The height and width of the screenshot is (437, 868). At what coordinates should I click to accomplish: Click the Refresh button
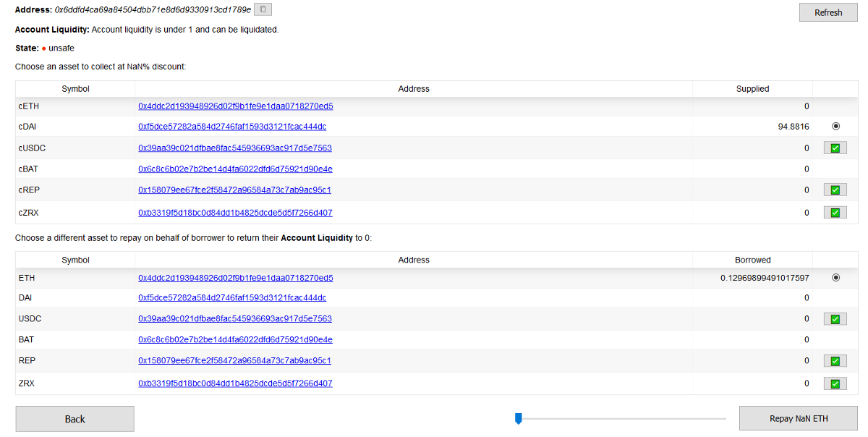coord(828,12)
